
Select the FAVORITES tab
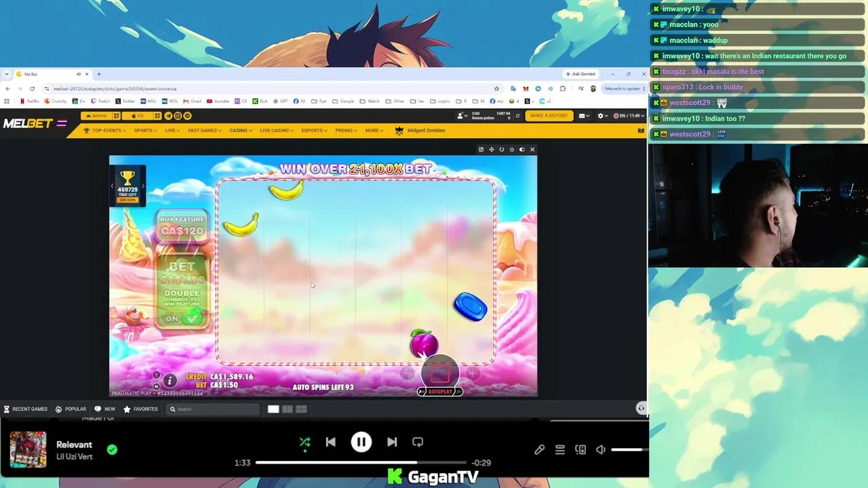(x=140, y=409)
